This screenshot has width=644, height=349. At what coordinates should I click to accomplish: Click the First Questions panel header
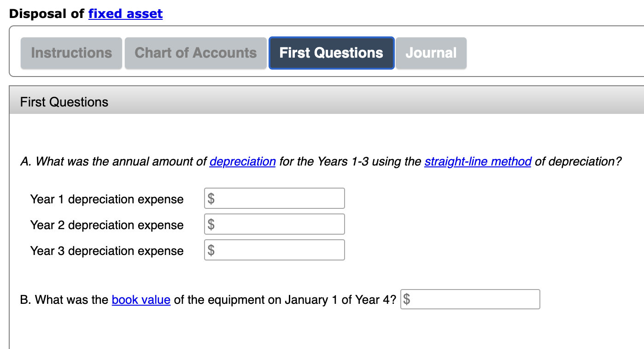64,102
